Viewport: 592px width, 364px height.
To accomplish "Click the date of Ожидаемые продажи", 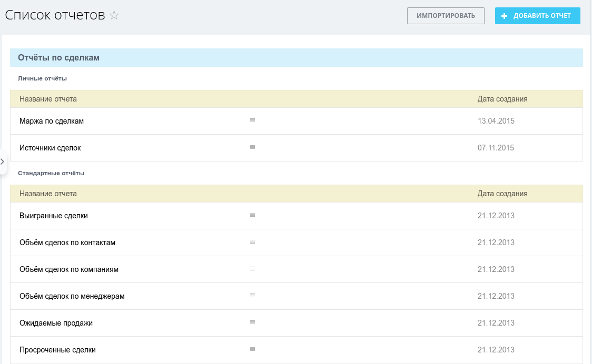I will 496,323.
